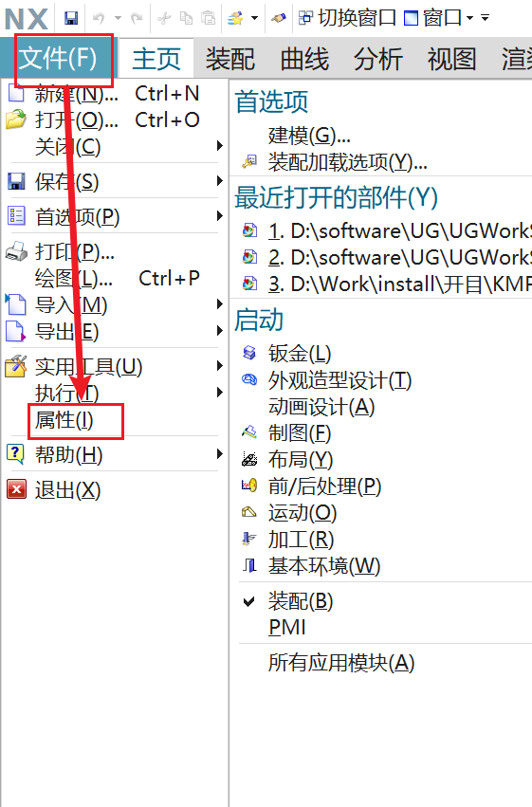532x807 pixels.
Task: Switch to the 装配 ribbon tab
Action: 230,59
